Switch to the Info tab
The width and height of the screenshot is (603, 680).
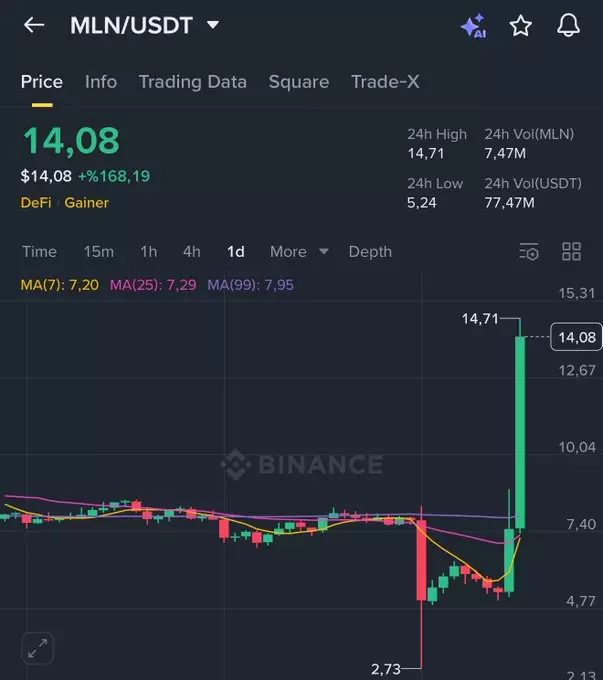coord(101,82)
